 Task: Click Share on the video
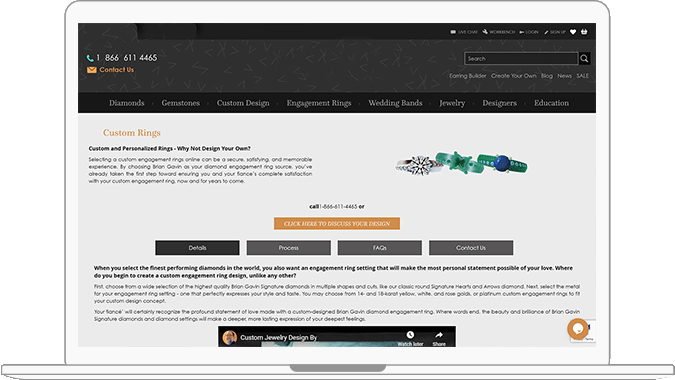tap(439, 338)
